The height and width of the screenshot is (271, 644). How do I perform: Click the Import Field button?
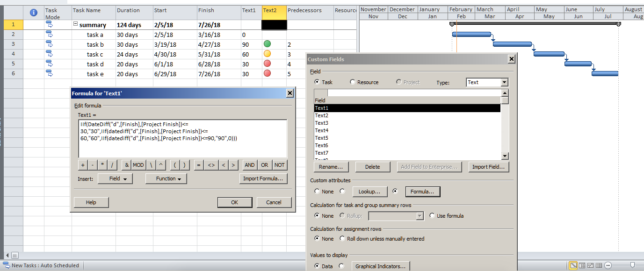pos(488,167)
